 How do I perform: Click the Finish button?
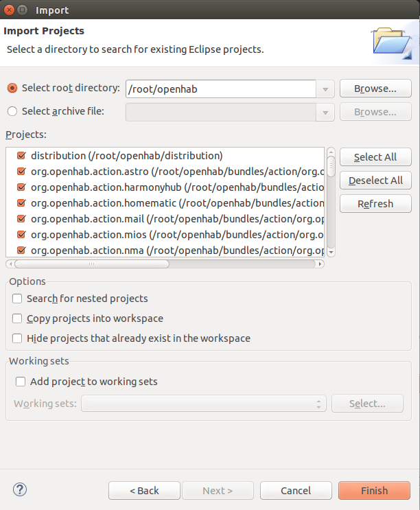pyautogui.click(x=374, y=490)
